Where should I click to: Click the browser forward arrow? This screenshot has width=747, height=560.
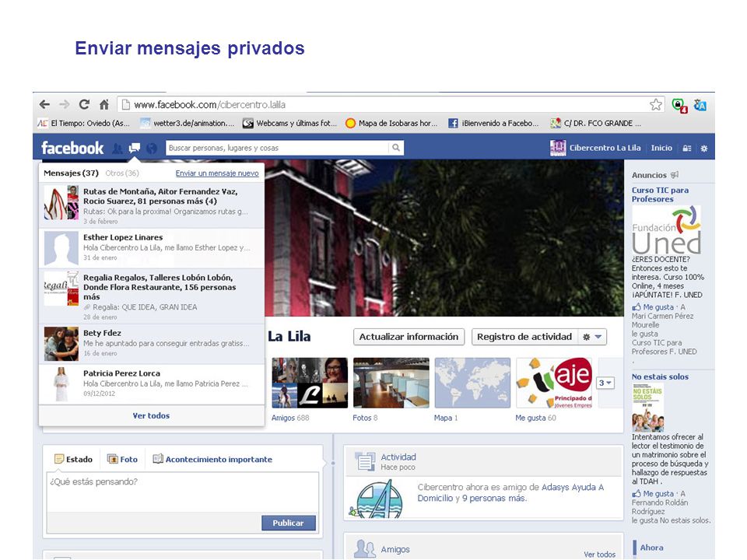[x=65, y=104]
